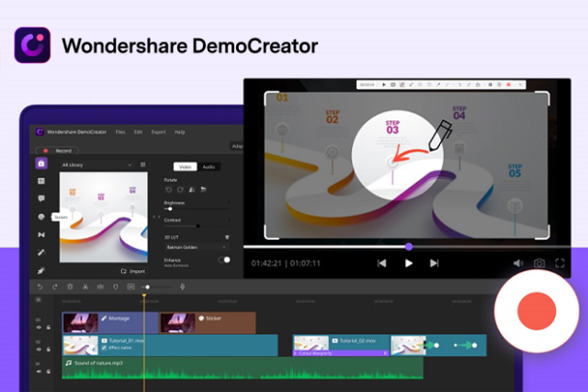Take a snapshot with the camera icon

click(539, 263)
